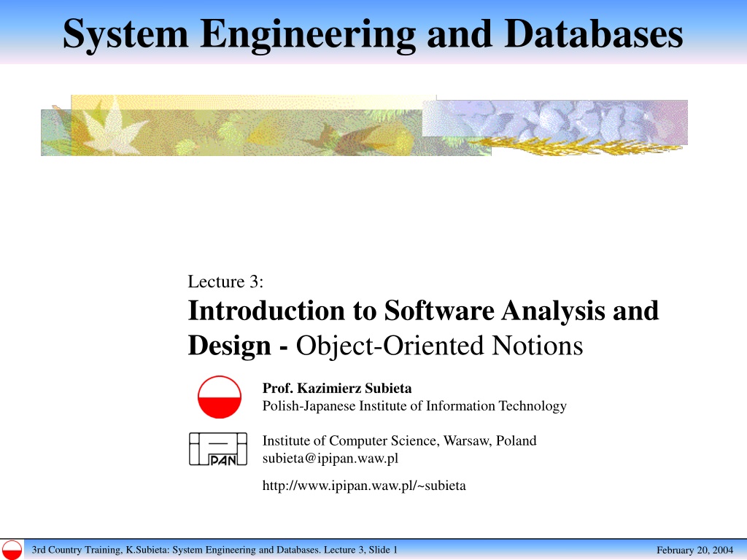Image resolution: width=747 pixels, height=560 pixels.
Task: Click 'Institute of Computer Science, Warsaw, Poland'
Action: (399, 440)
